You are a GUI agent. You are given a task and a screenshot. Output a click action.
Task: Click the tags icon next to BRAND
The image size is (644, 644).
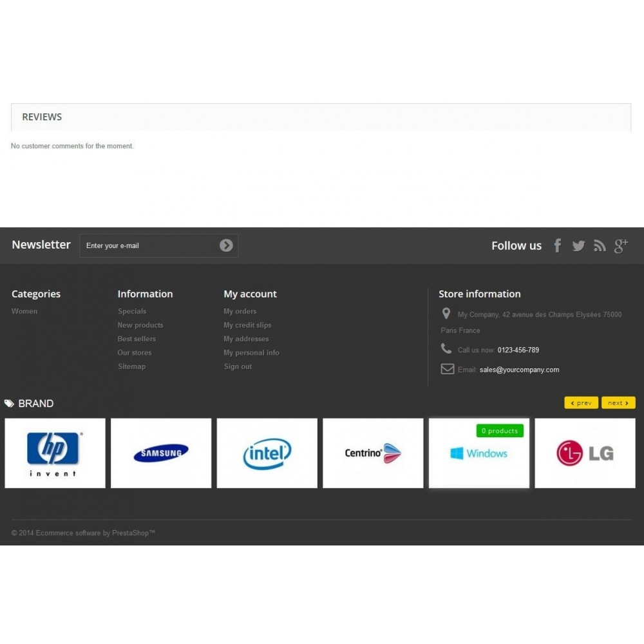pos(9,403)
